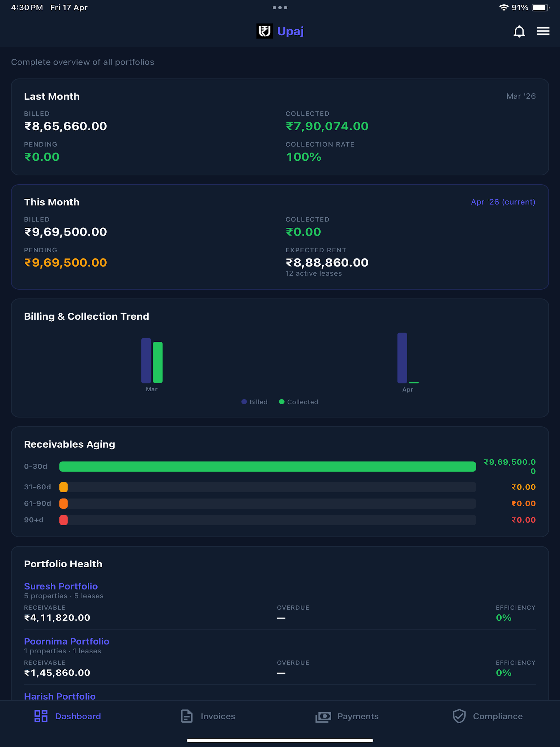Image resolution: width=560 pixels, height=747 pixels.
Task: Toggle the Collected series legend
Action: tap(299, 402)
